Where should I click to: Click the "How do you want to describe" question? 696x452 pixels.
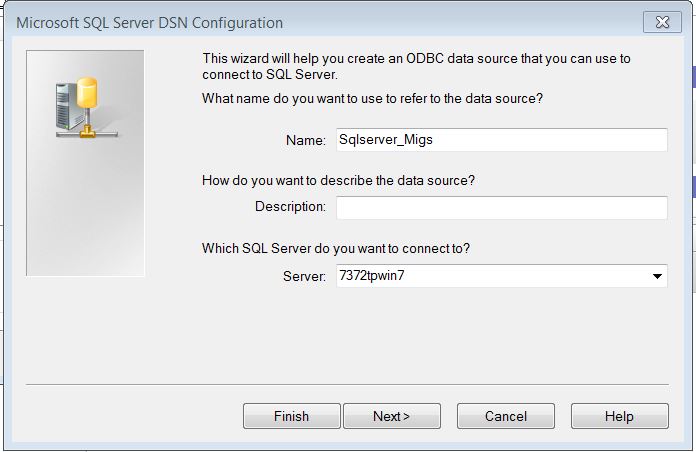[x=338, y=180]
